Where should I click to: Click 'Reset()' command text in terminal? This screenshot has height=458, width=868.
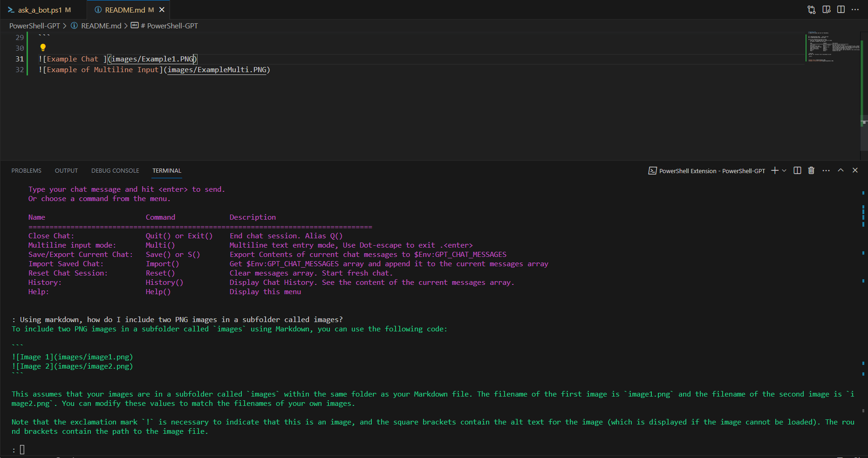tap(160, 273)
